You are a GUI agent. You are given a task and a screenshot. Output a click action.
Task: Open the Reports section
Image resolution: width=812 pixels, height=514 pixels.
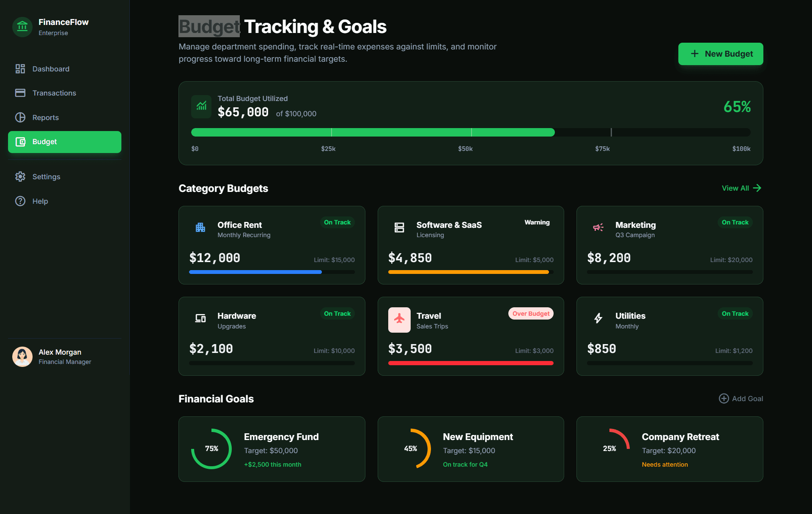pyautogui.click(x=45, y=118)
